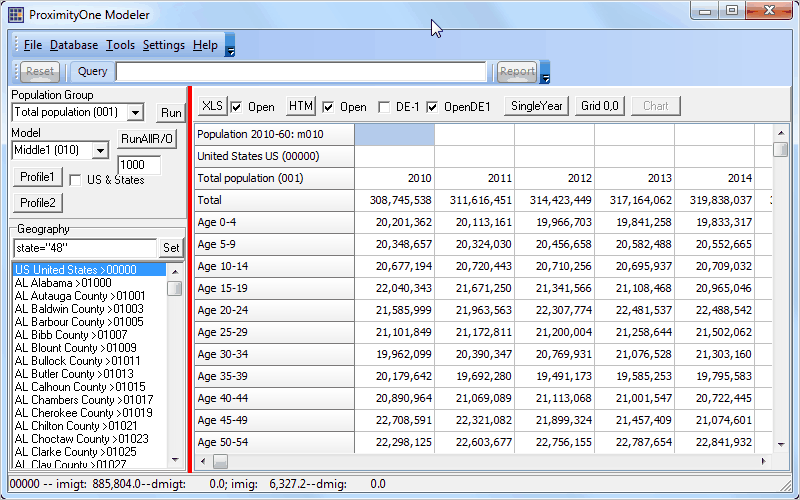This screenshot has width=800, height=500.
Task: Click the ProximityOne Modeler app icon
Action: 16,15
